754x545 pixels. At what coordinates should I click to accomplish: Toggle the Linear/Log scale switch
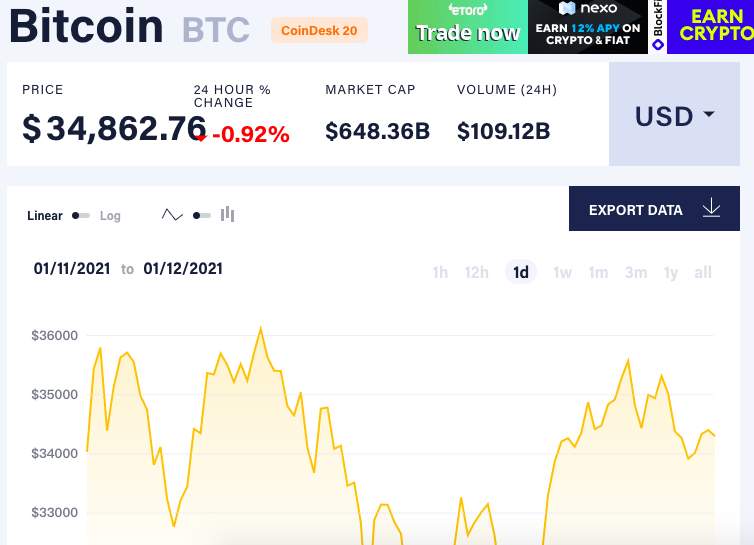[x=81, y=215]
